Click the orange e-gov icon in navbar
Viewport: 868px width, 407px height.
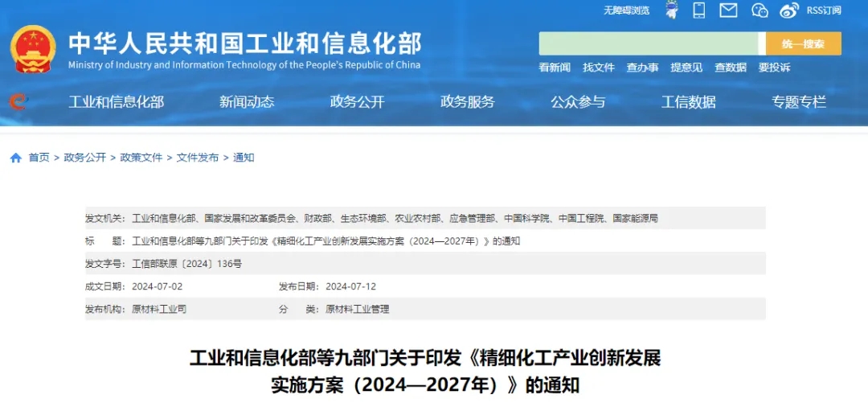17,101
